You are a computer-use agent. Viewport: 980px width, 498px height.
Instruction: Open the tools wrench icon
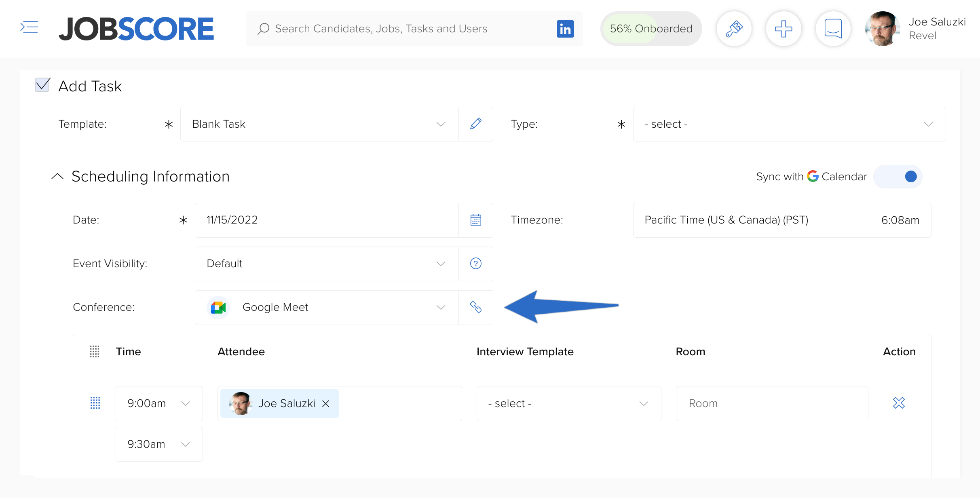734,29
